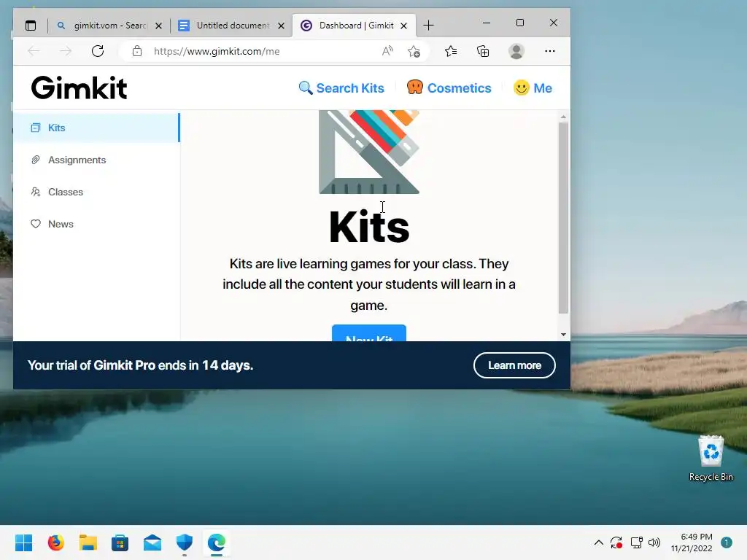
Task: Open Classes in the sidebar
Action: 96,192
